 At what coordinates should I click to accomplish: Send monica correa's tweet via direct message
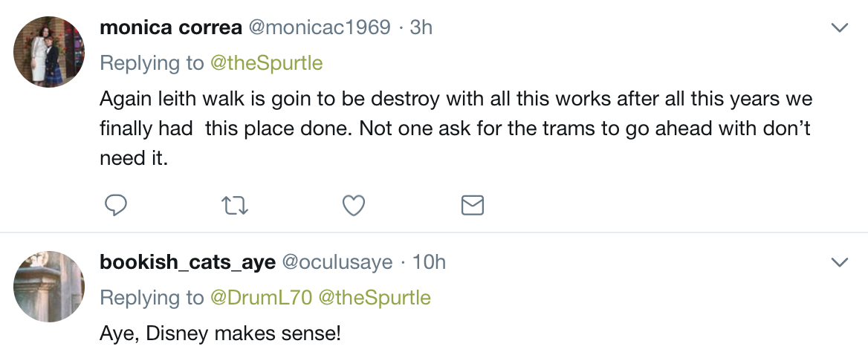pos(472,205)
